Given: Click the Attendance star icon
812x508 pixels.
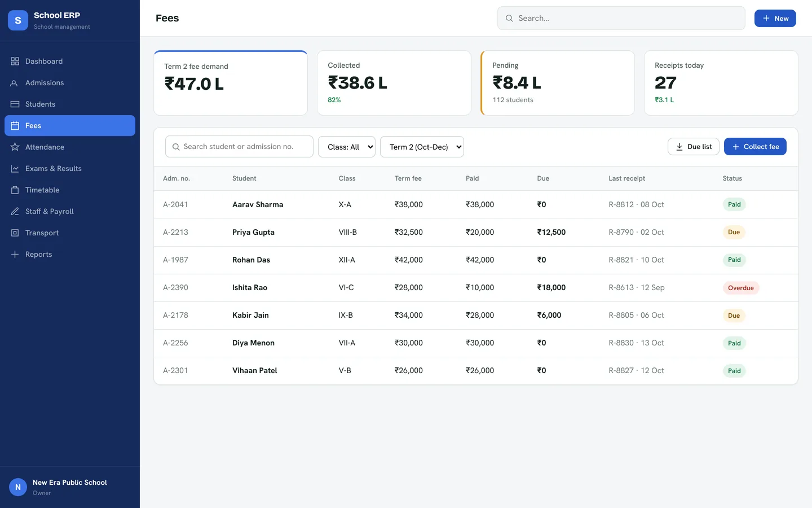Looking at the screenshot, I should pyautogui.click(x=15, y=147).
